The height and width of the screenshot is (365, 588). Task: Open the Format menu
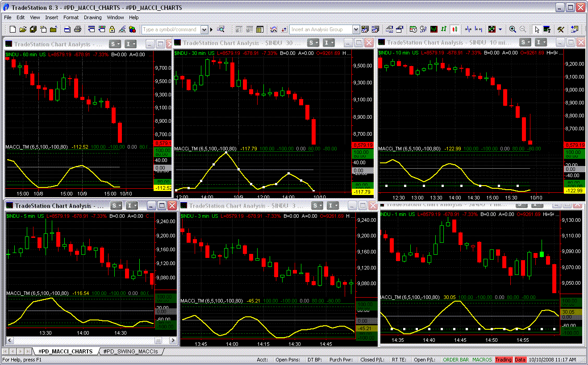[x=71, y=17]
